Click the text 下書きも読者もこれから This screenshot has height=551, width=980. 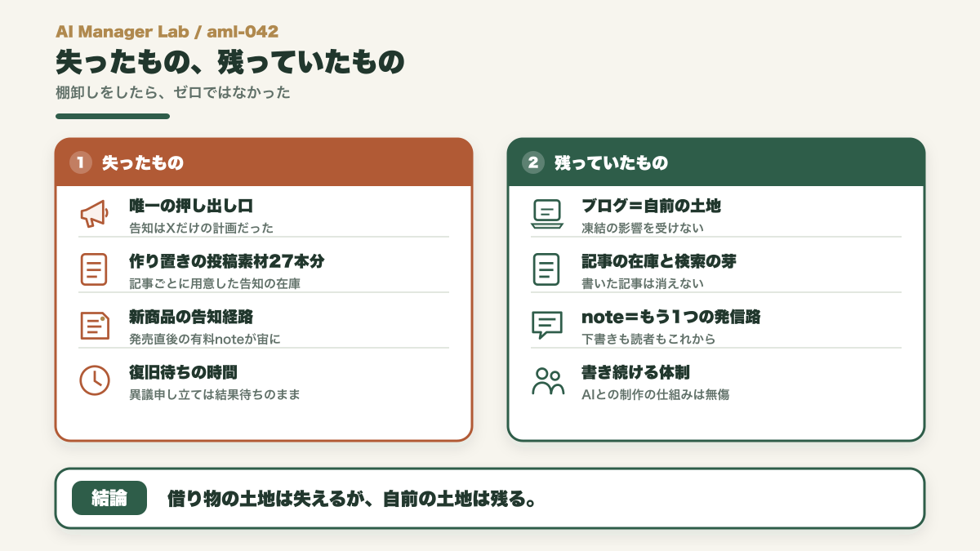(x=648, y=339)
